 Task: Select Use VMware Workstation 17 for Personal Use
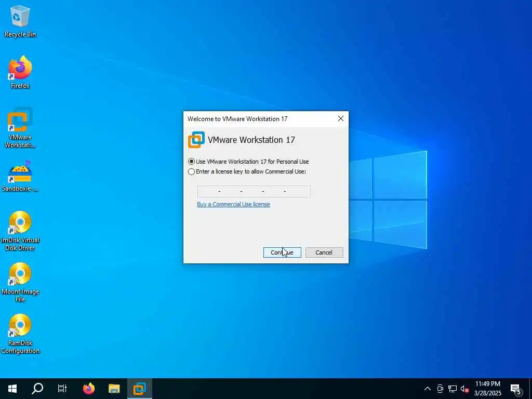coord(248,162)
